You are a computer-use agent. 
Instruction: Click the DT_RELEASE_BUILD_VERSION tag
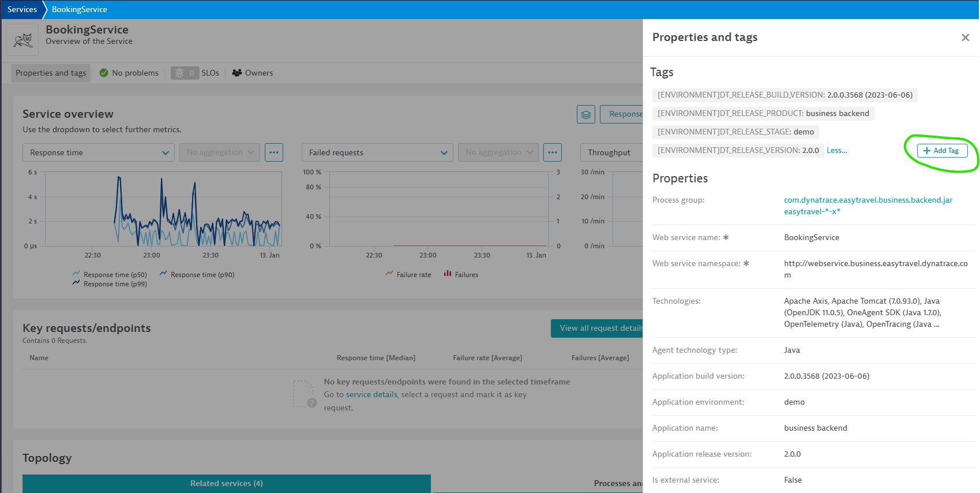tap(785, 95)
